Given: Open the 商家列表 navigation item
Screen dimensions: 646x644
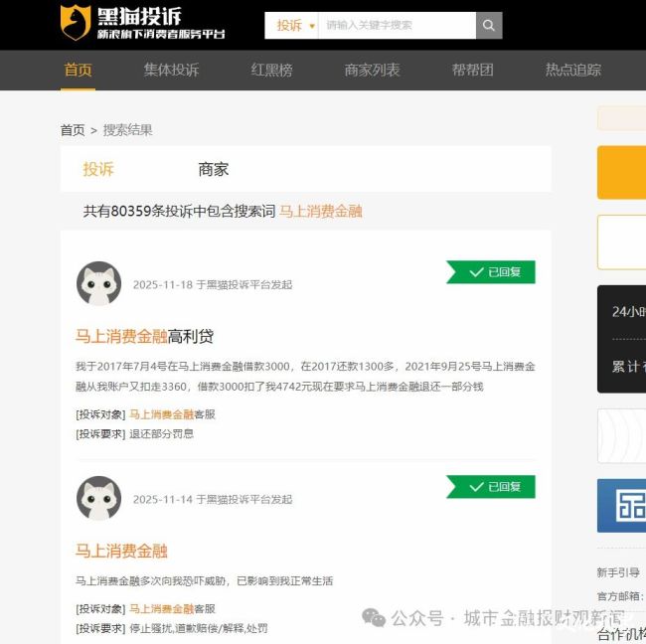Looking at the screenshot, I should [x=372, y=70].
